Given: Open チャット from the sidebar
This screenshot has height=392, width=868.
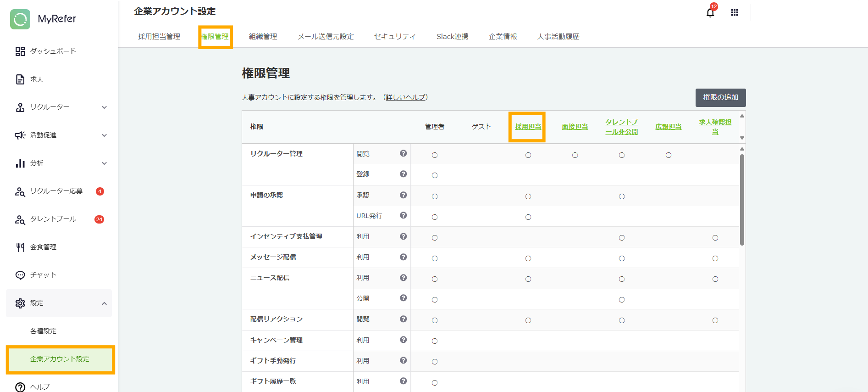Looking at the screenshot, I should [x=43, y=275].
